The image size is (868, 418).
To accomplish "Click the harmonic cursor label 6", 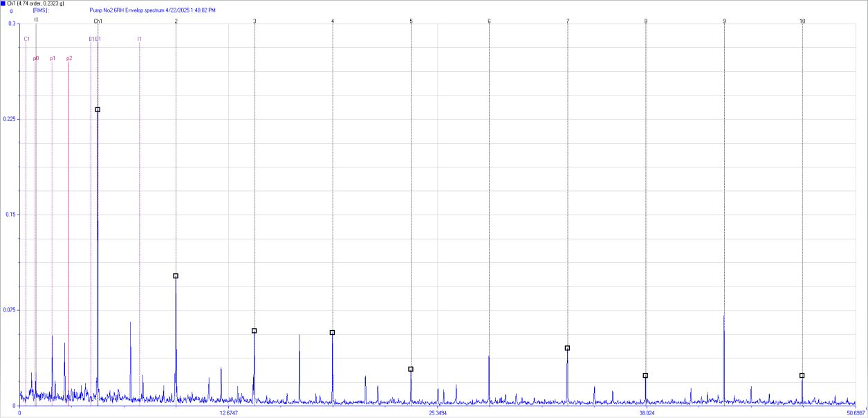I will click(489, 21).
